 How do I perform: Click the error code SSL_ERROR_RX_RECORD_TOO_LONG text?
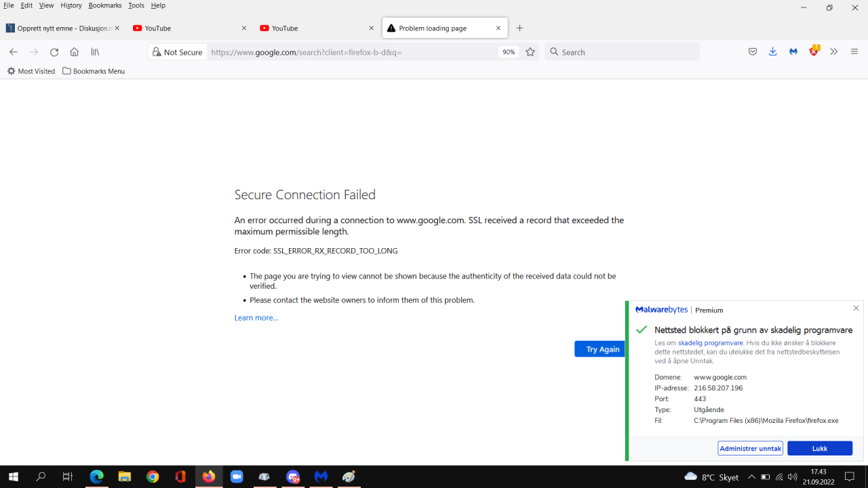(x=335, y=251)
